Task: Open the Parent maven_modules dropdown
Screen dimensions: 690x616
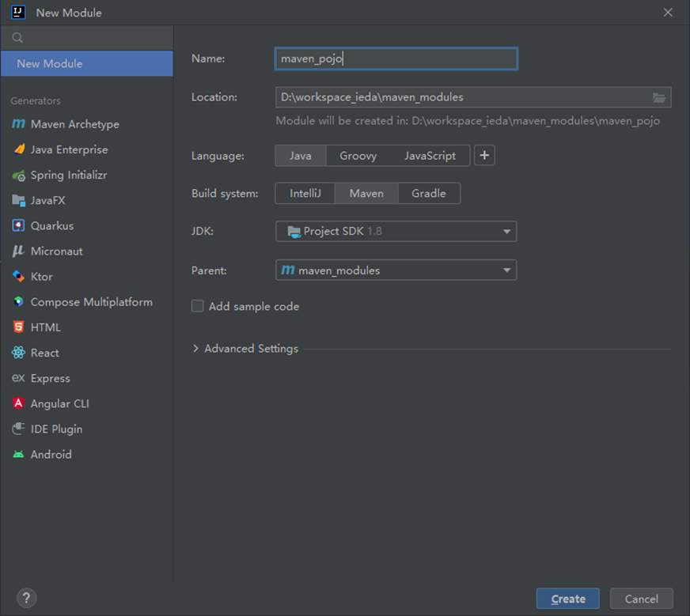Action: click(x=396, y=270)
